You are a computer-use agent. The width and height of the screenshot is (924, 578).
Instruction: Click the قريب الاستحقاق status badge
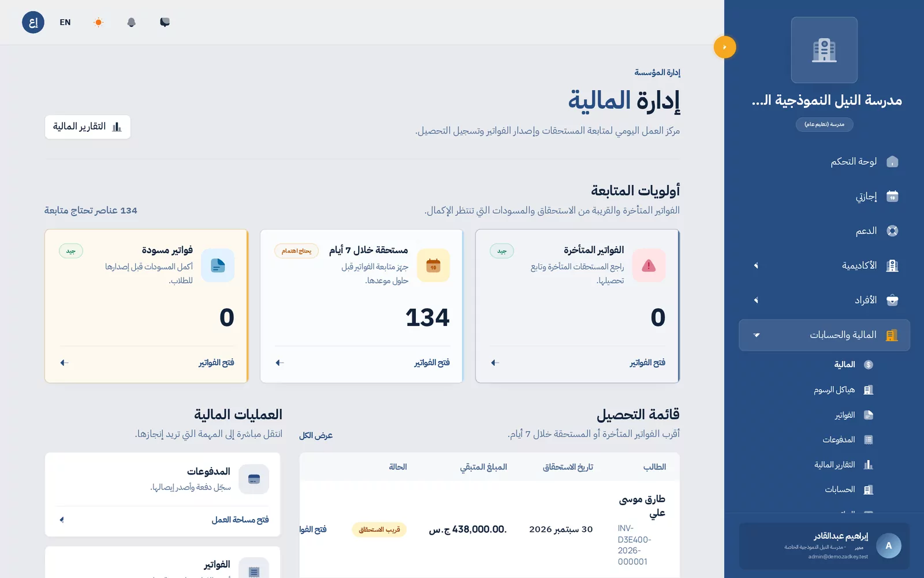(x=379, y=529)
